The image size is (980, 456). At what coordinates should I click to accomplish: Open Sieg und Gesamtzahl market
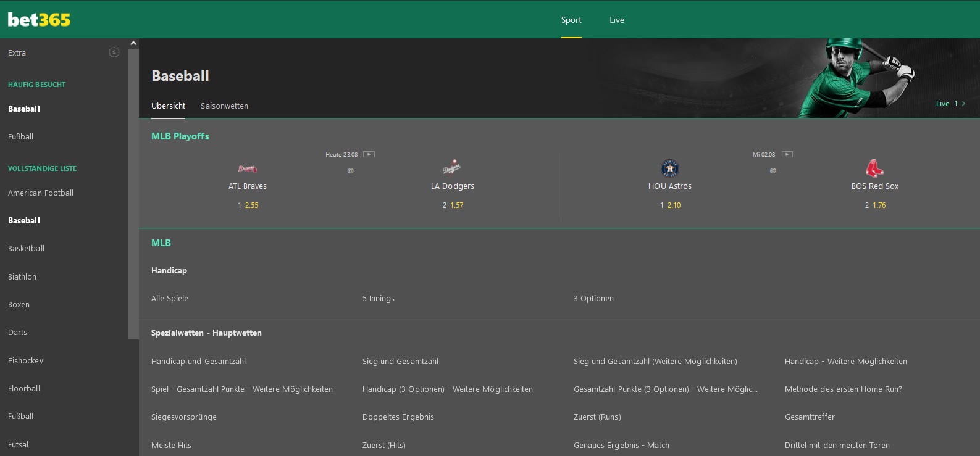(x=400, y=362)
